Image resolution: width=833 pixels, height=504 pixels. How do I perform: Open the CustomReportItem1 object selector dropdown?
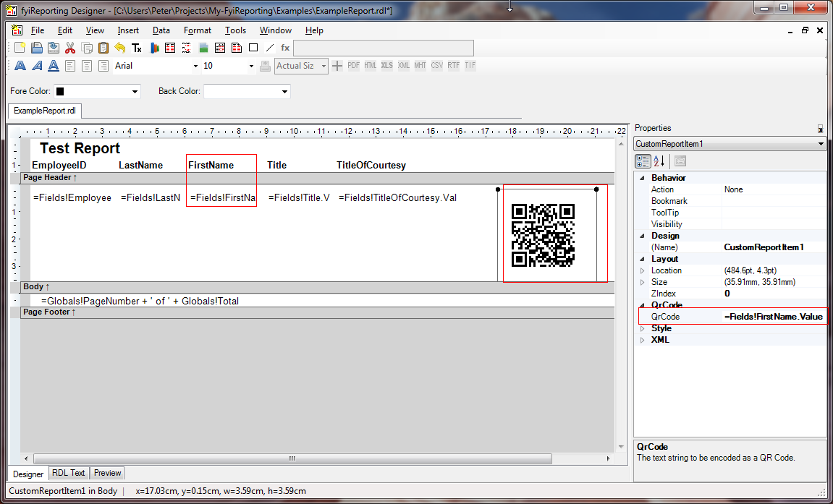click(x=821, y=144)
